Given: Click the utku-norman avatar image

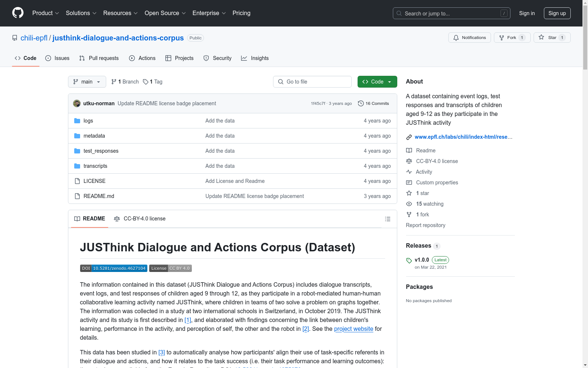Looking at the screenshot, I should pos(77,103).
